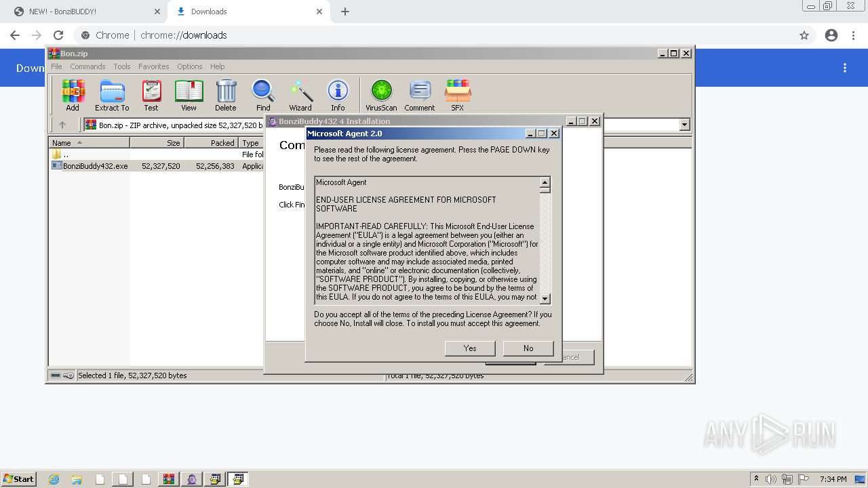
Task: Open the File menu in WinRAR
Action: (x=56, y=66)
